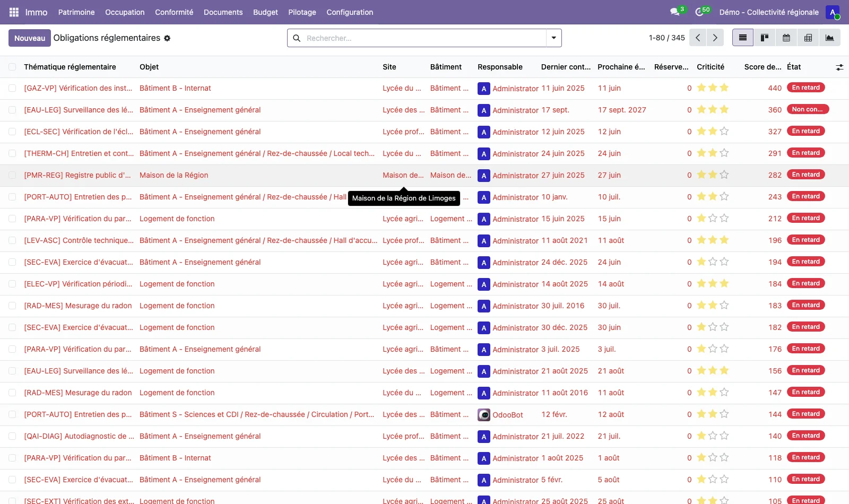Select the LEV-ASC Contrôle technique row checkbox

(x=12, y=240)
